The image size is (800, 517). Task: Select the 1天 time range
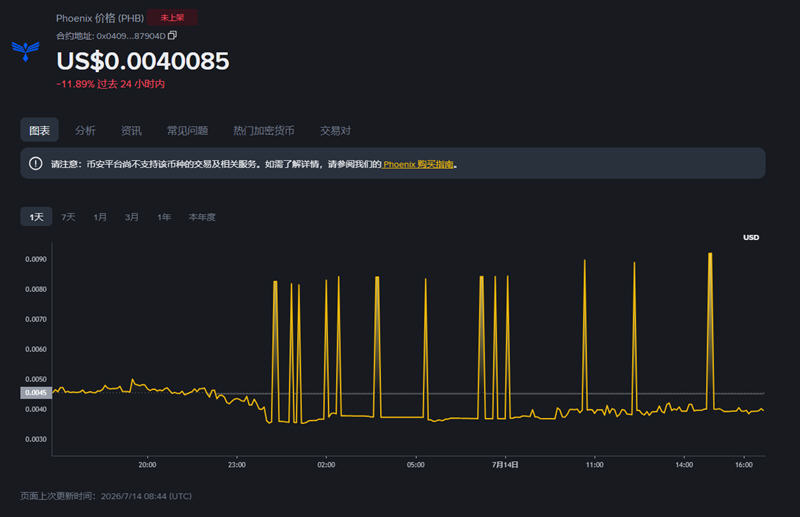pos(36,217)
